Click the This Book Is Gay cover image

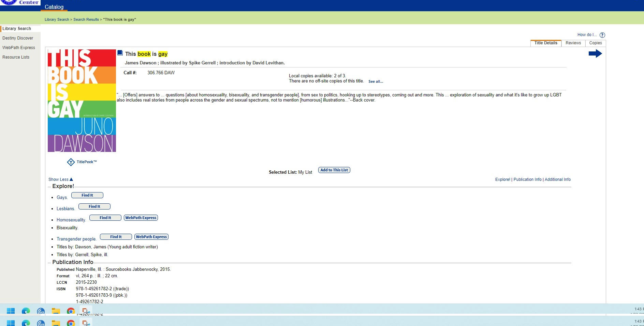point(82,100)
